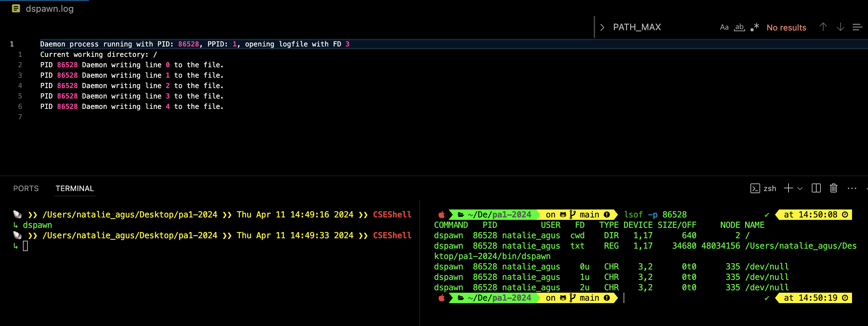Split the terminal pane

(817, 188)
